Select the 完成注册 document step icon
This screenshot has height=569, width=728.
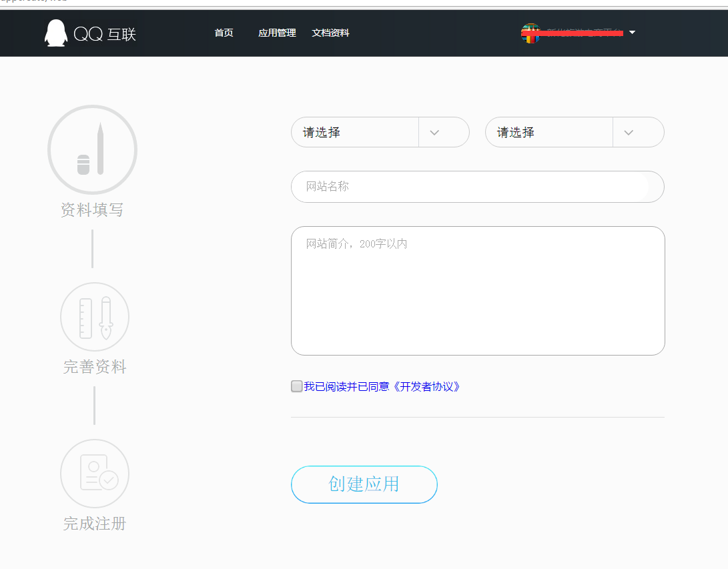[x=94, y=474]
